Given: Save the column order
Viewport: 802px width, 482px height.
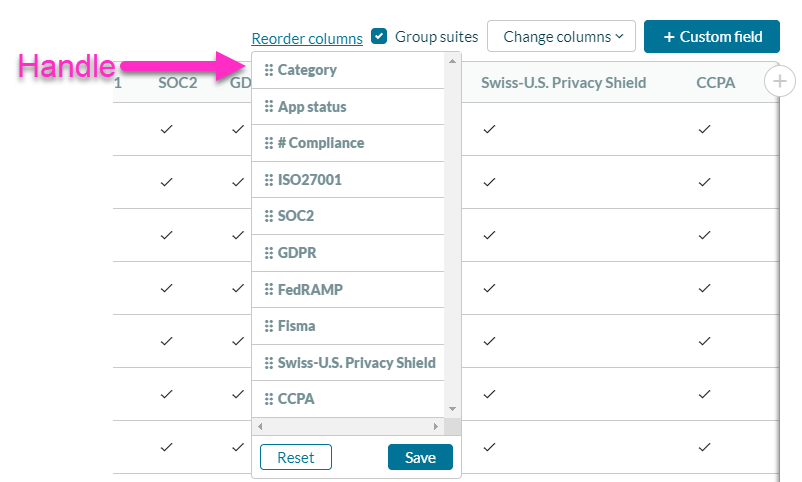Looking at the screenshot, I should pyautogui.click(x=420, y=457).
